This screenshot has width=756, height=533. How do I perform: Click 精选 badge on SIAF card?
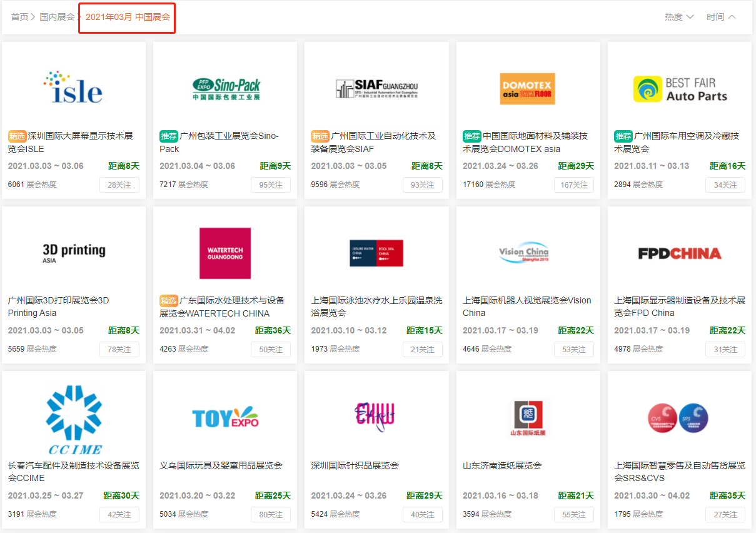pyautogui.click(x=320, y=136)
